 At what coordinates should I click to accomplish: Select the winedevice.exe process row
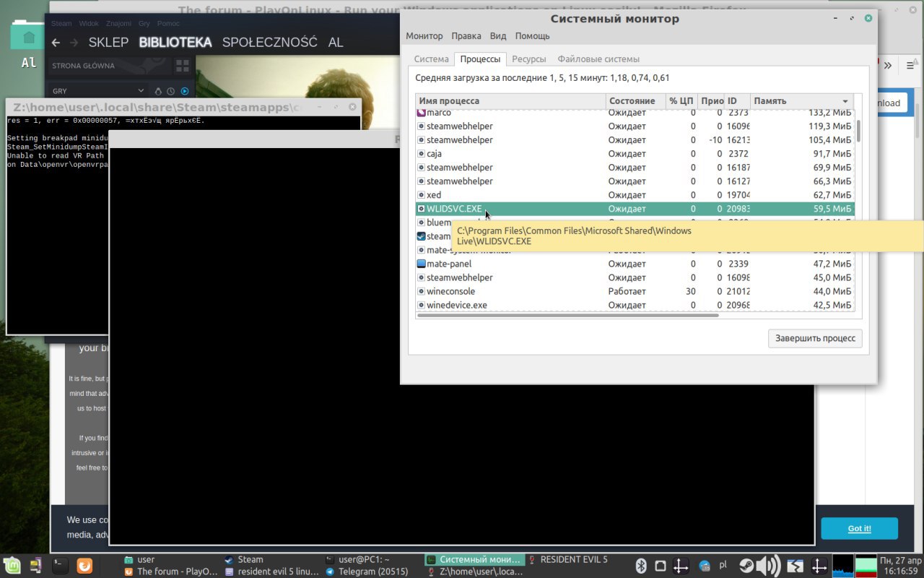(x=635, y=305)
